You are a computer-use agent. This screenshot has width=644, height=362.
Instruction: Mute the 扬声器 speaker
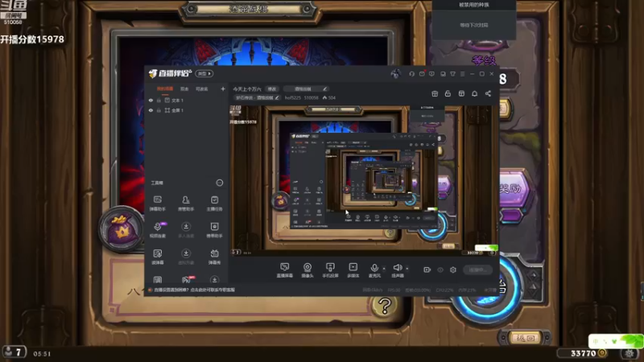coord(397,270)
